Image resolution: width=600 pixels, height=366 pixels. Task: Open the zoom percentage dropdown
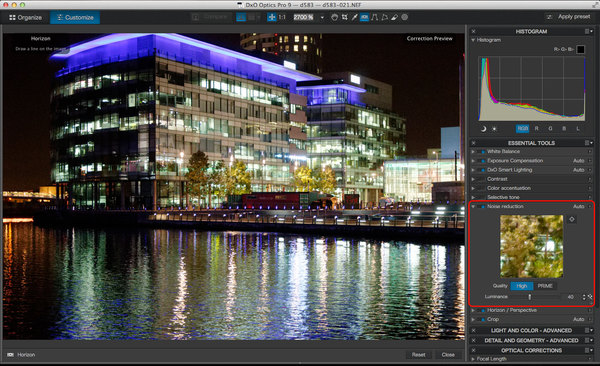(x=322, y=18)
